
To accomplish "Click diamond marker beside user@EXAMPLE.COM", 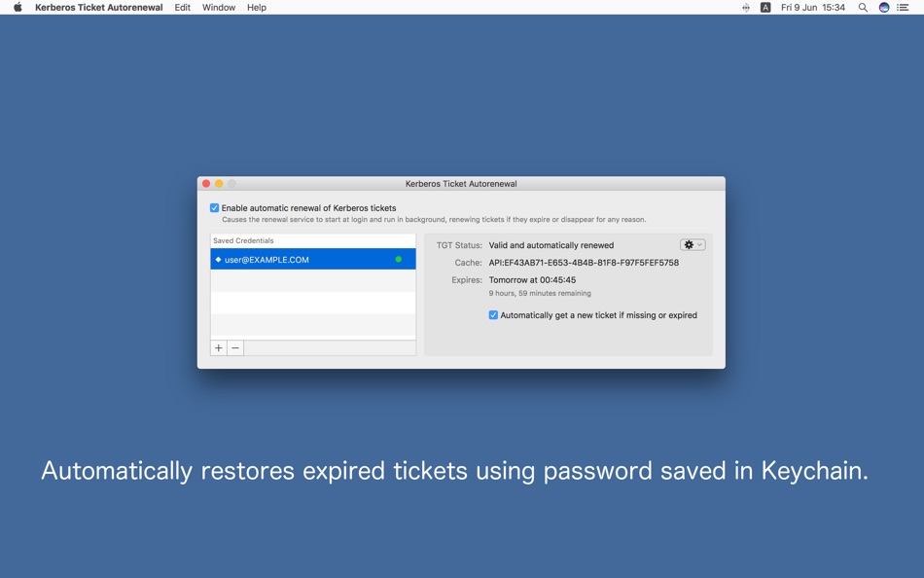I will tap(218, 259).
